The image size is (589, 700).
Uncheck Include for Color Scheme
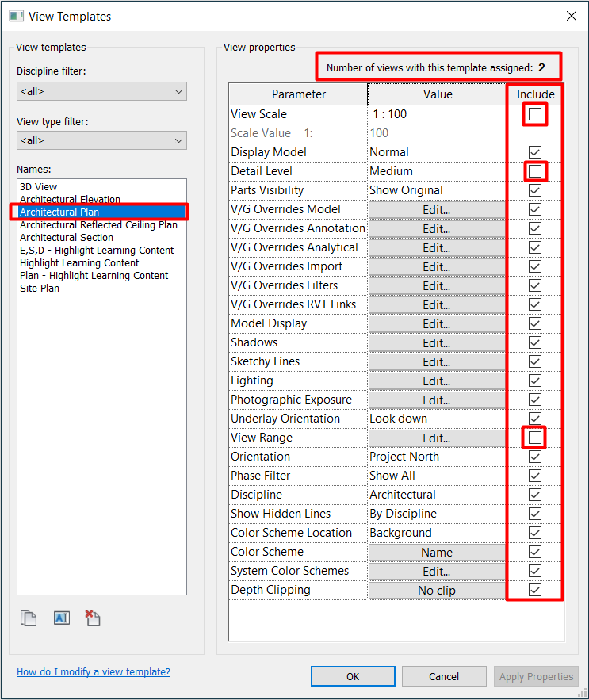(x=535, y=552)
